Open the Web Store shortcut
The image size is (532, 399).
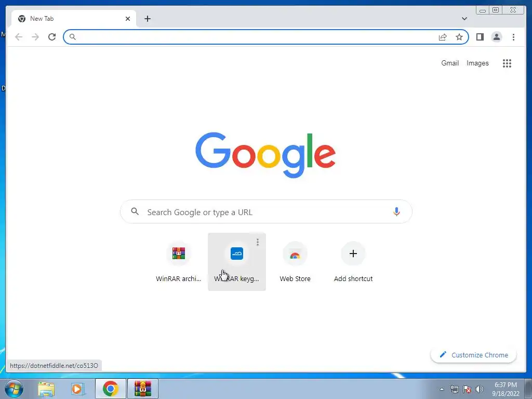coord(295,262)
